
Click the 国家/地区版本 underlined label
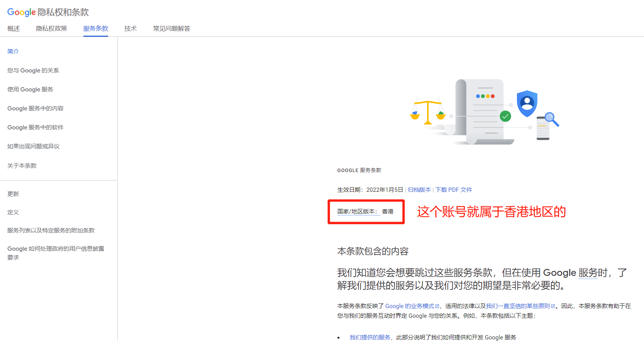(x=357, y=212)
